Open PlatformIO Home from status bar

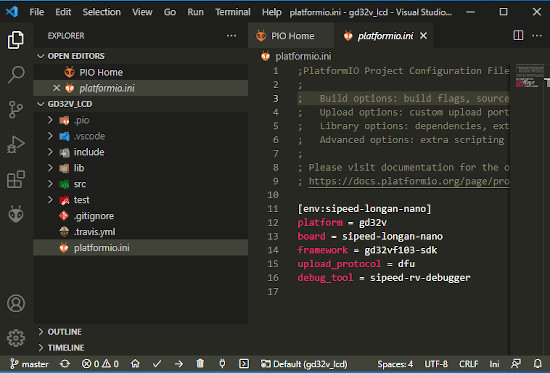[135, 364]
